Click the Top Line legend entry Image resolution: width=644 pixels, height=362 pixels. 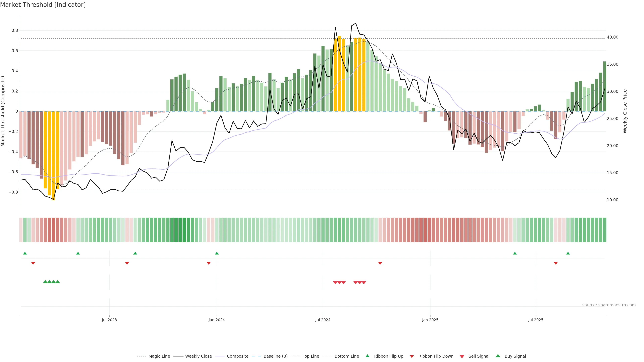pos(311,356)
